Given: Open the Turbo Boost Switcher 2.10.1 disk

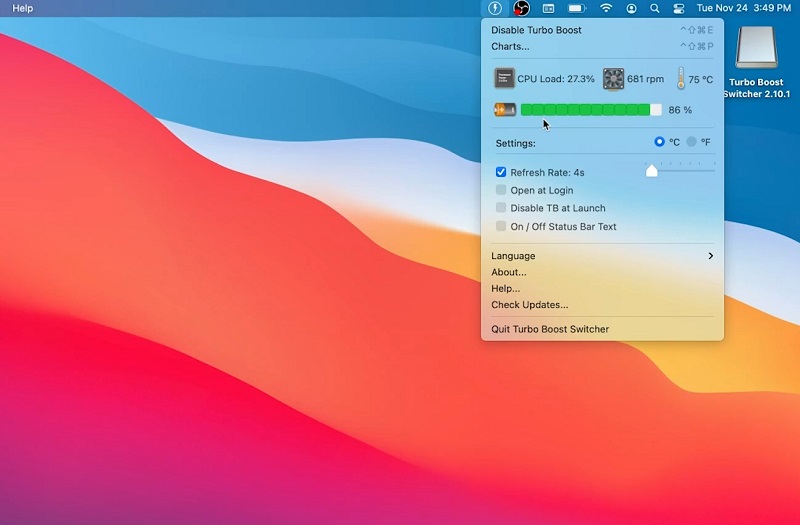Looking at the screenshot, I should 757,49.
